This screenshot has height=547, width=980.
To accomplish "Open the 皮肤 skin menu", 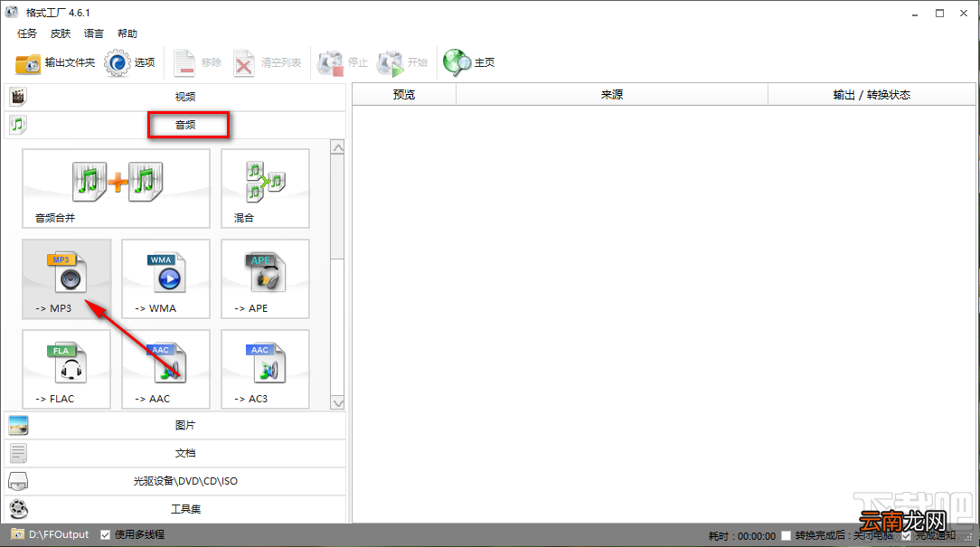I will [x=61, y=33].
